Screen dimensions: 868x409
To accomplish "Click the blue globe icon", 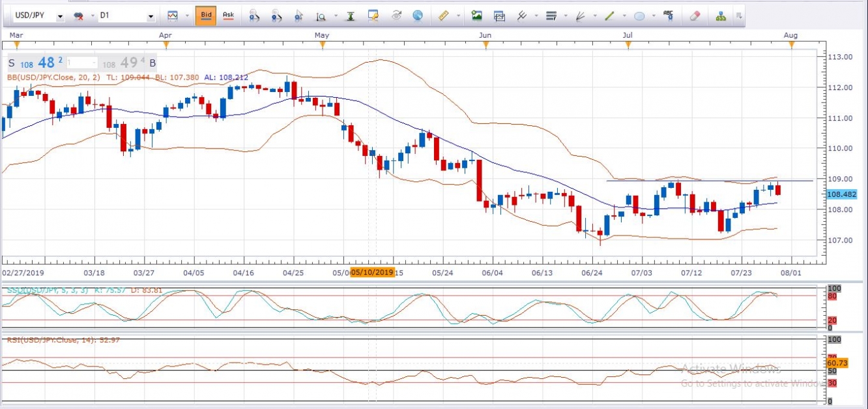I will 418,14.
